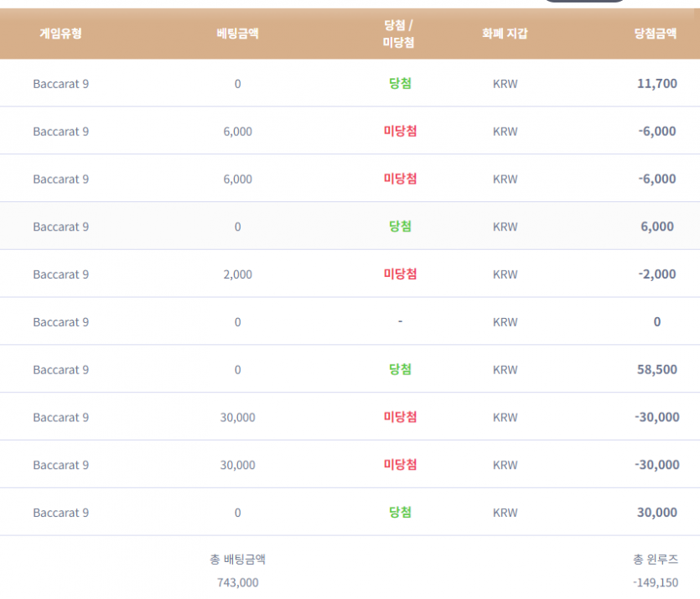This screenshot has width=700, height=599.
Task: Click KRW in the positive 6,000 winnings row
Action: 505,227
